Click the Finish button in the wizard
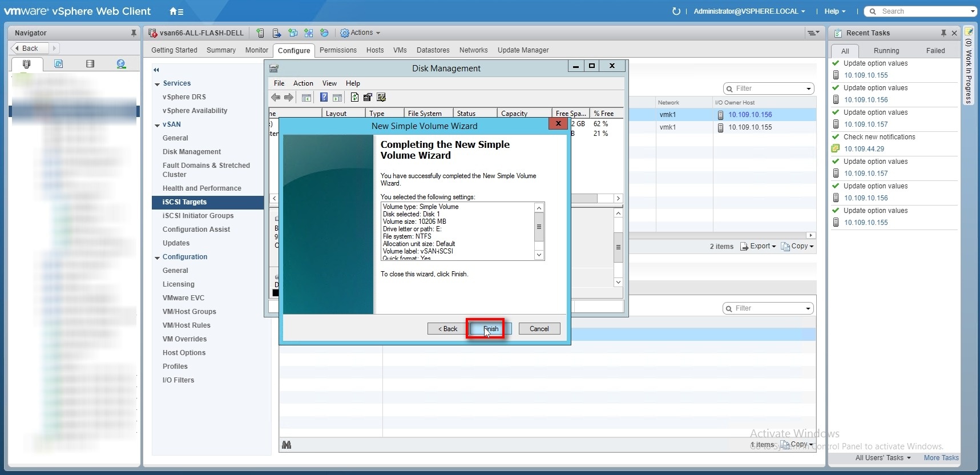 point(490,329)
